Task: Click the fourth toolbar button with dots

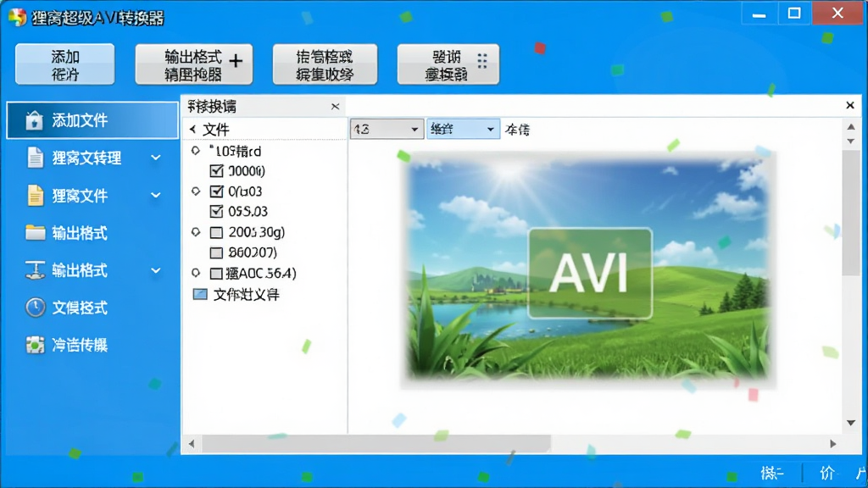Action: tap(448, 64)
